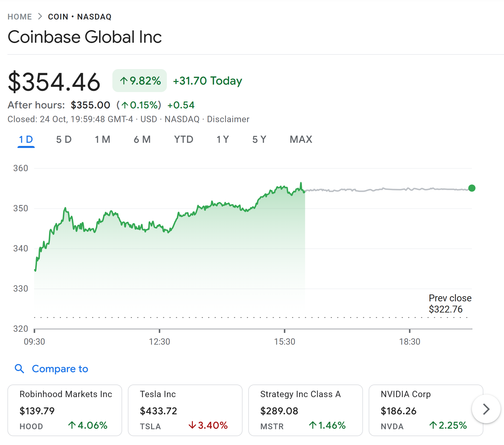The width and height of the screenshot is (504, 445).
Task: Click the red down arrow on Tesla card
Action: (x=192, y=425)
